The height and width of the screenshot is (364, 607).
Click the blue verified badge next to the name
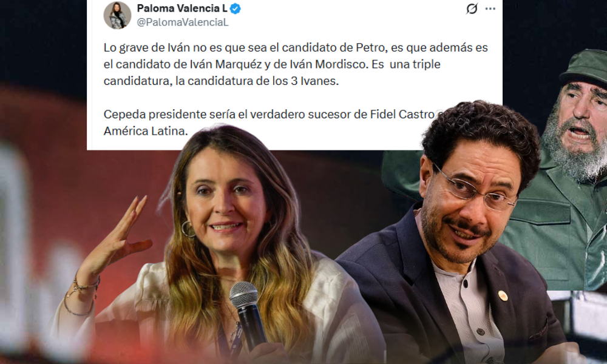[x=236, y=8]
